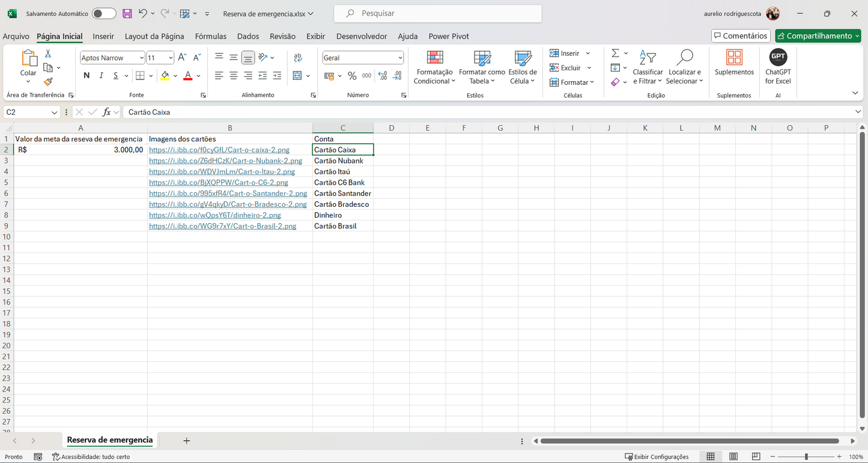Open the Cart-o-Nubank-2.png hyperlink
Screen dimensions: 868x463
tap(226, 161)
